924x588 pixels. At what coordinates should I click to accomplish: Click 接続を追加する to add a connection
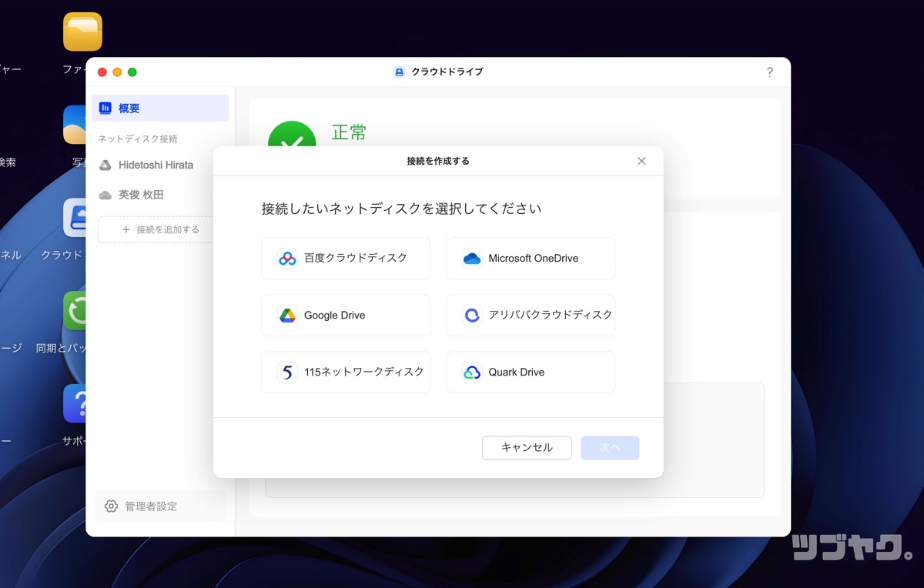point(159,229)
